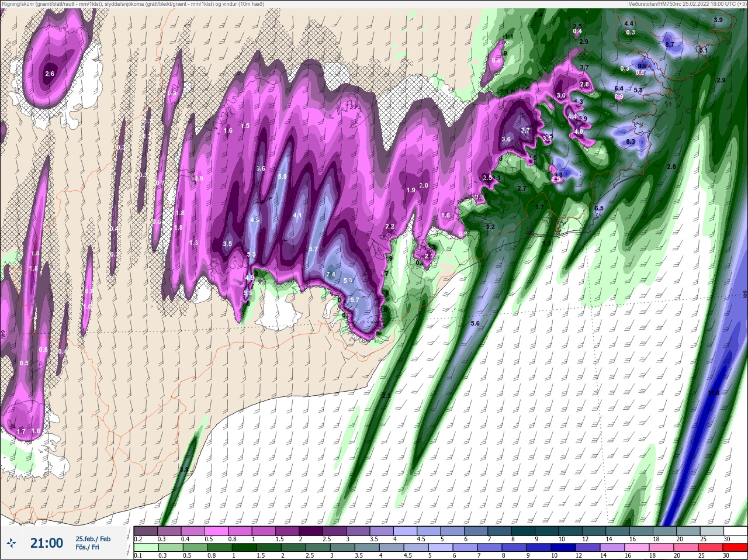Click the 3.0 snowfall value
This screenshot has width=748, height=560.
point(562,95)
